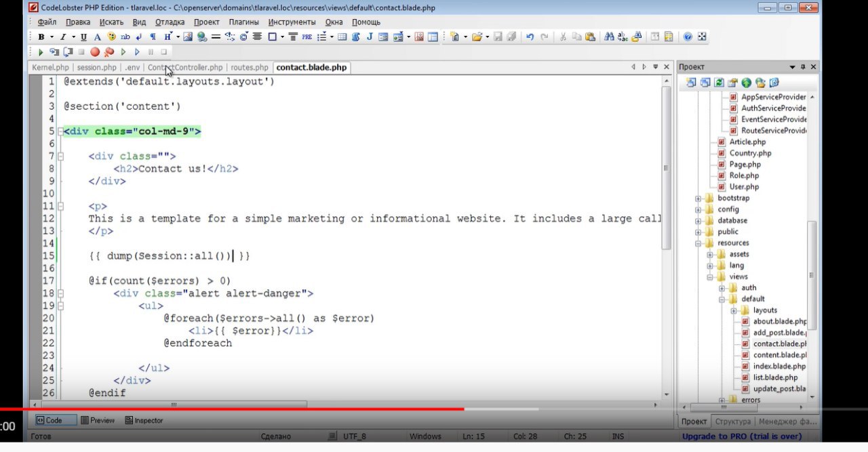Open Проект panel dropdown arrow
This screenshot has height=452, width=868.
(792, 67)
